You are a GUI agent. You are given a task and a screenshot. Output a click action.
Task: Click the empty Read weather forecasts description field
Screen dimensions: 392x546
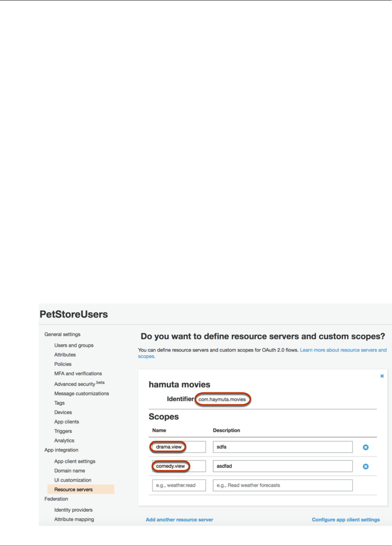pos(282,486)
